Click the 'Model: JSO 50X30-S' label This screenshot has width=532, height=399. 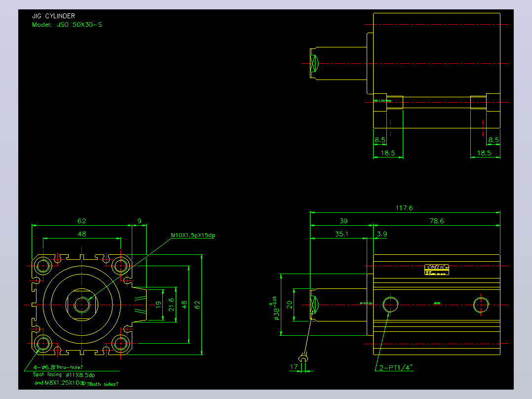(x=67, y=25)
